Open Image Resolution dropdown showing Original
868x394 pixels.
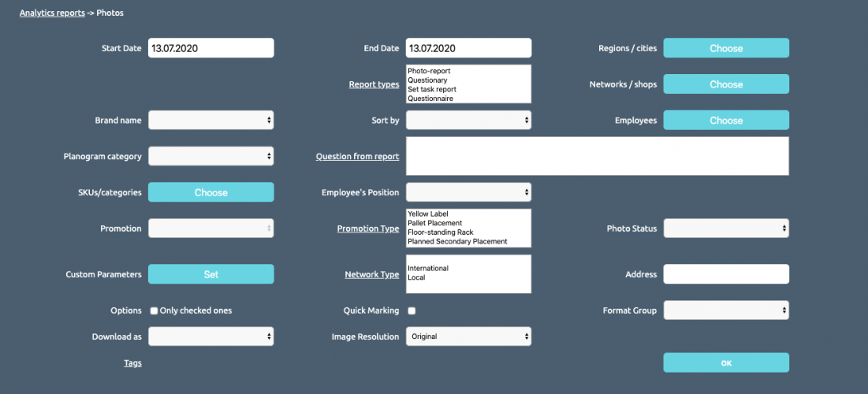click(469, 336)
